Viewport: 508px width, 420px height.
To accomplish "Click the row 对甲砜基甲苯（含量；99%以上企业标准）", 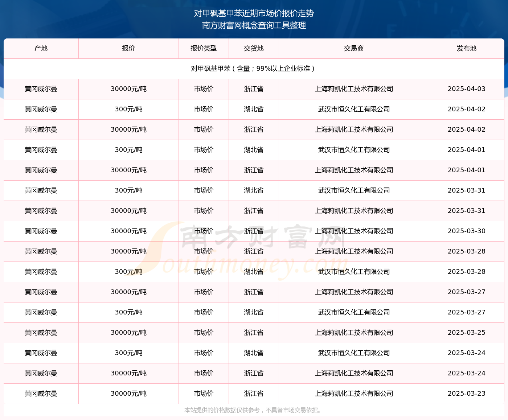I will pyautogui.click(x=254, y=69).
